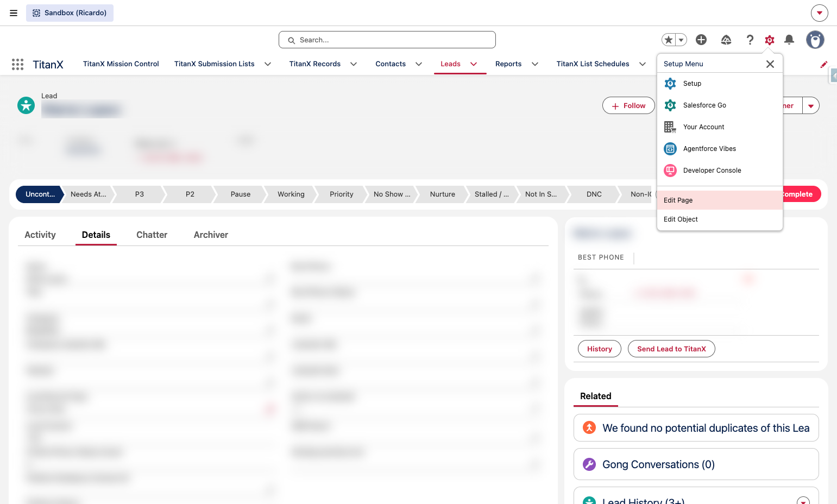The width and height of the screenshot is (837, 504).
Task: Expand the Reports nav chevron
Action: coord(535,64)
